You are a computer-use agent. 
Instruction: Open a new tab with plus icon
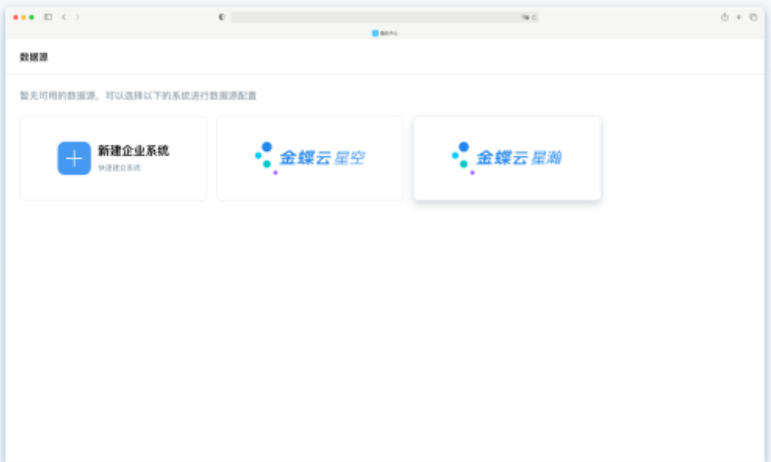coord(739,17)
